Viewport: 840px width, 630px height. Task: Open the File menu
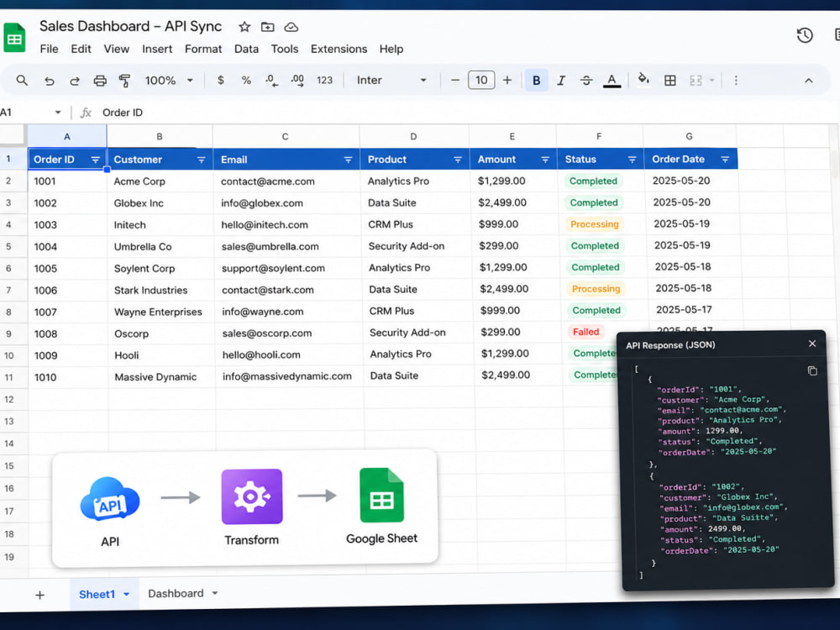point(49,49)
